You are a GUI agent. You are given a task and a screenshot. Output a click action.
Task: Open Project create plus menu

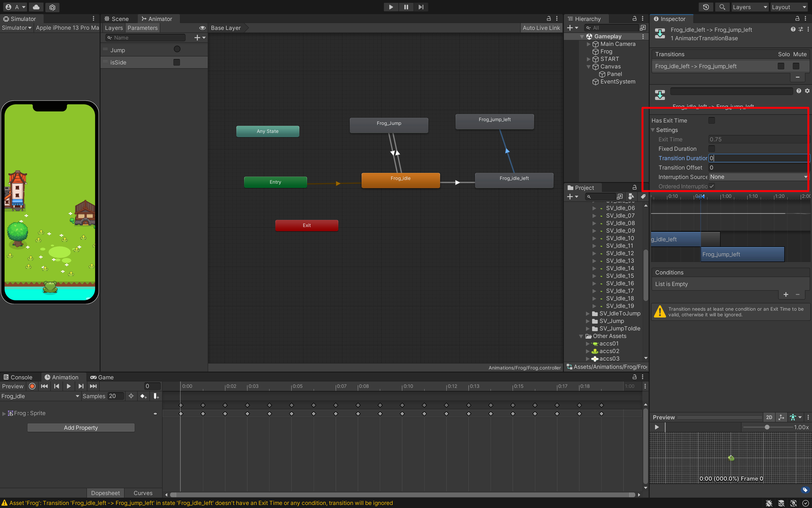(572, 197)
